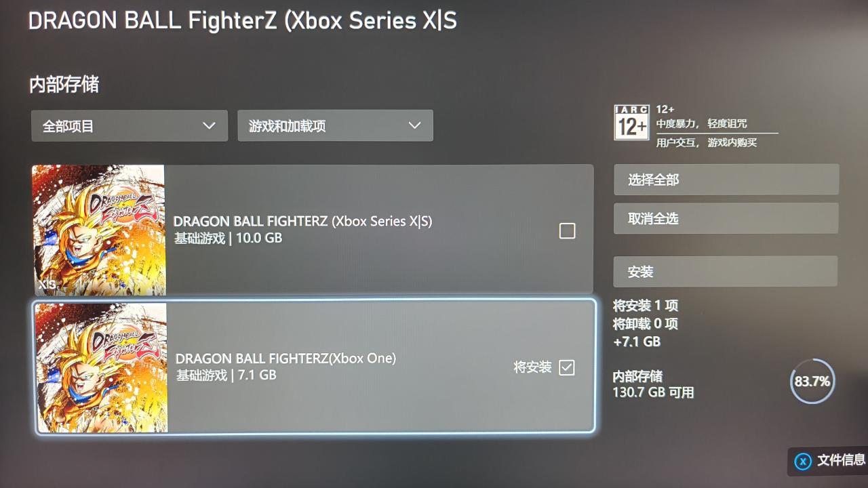Select the Xbox Series X|S cover art thumbnail

click(x=99, y=230)
